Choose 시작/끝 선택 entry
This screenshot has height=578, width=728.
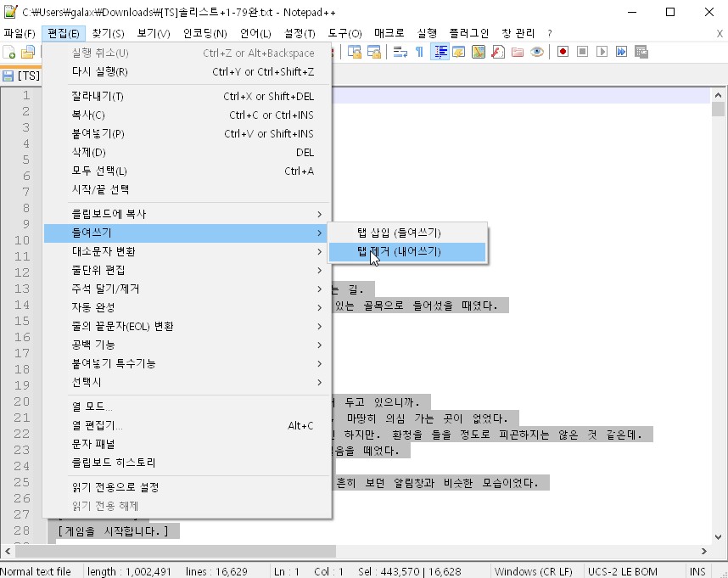click(x=187, y=189)
